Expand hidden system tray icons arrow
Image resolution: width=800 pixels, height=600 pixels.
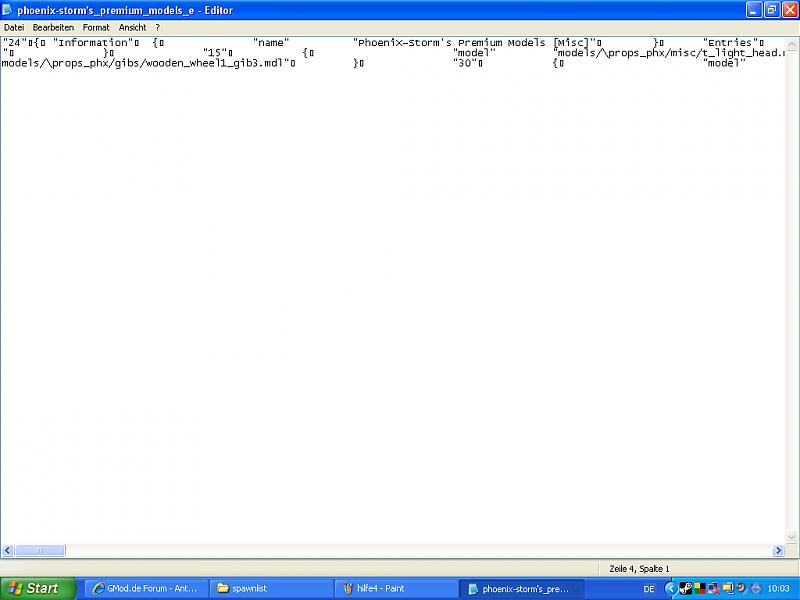click(670, 588)
